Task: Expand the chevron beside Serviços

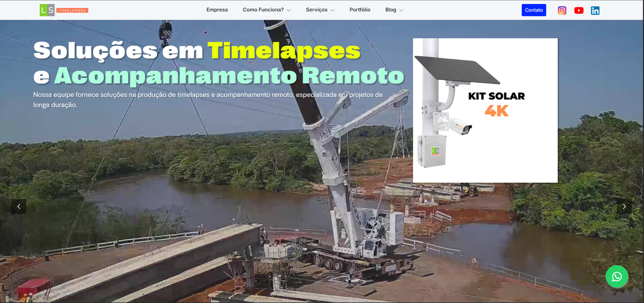Action: (x=332, y=10)
